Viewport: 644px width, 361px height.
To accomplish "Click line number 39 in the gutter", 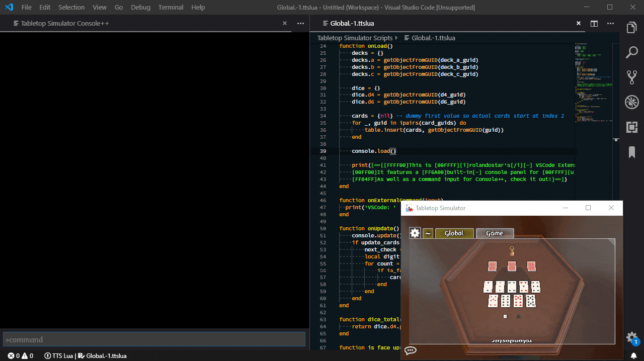I will (x=323, y=151).
